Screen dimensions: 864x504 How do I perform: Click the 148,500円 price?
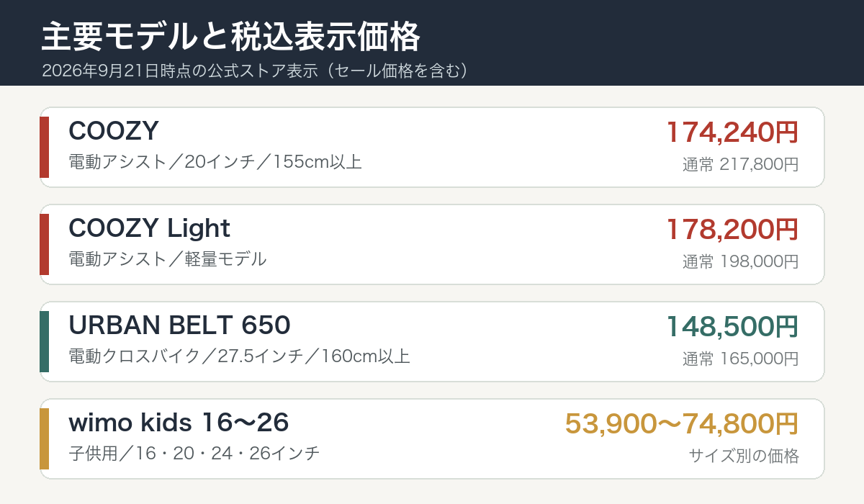tap(732, 327)
